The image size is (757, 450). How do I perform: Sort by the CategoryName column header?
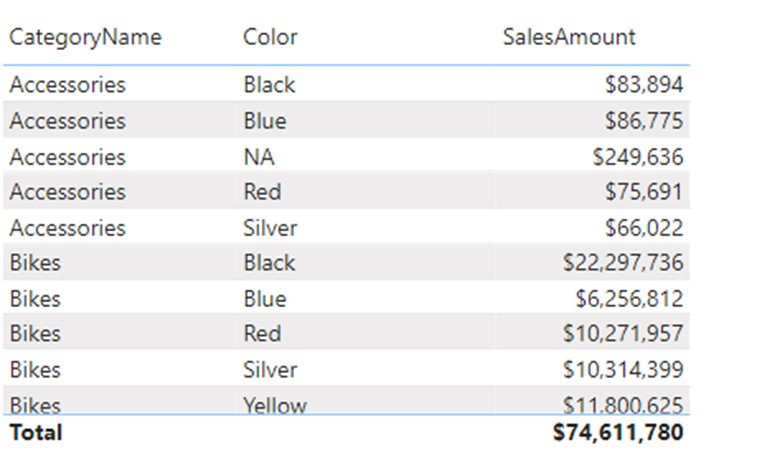click(85, 38)
